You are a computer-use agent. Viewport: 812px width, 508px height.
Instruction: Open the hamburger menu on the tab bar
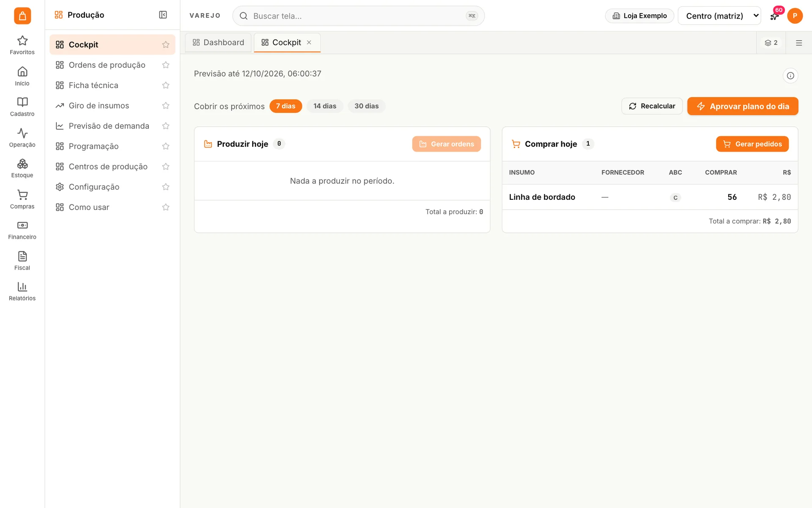[x=798, y=43]
